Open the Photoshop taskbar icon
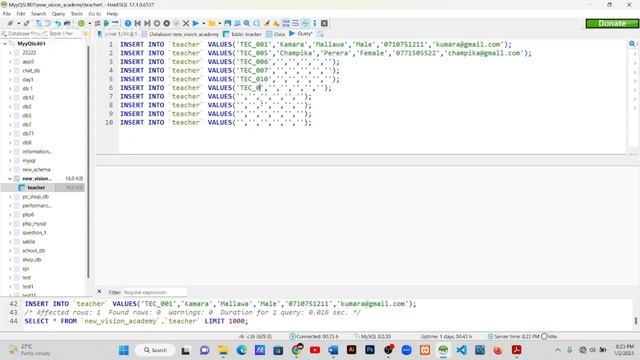The image size is (640, 360). pyautogui.click(x=370, y=350)
